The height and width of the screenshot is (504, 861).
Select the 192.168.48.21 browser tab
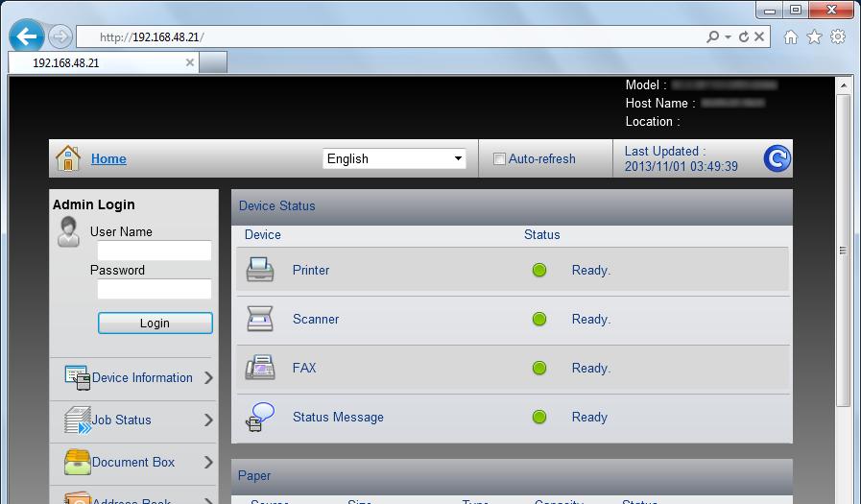pos(104,62)
